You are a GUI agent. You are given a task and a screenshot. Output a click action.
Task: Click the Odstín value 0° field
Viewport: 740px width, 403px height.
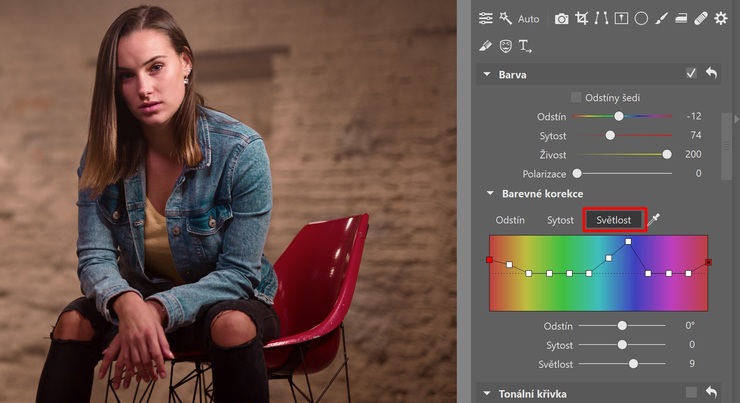690,326
